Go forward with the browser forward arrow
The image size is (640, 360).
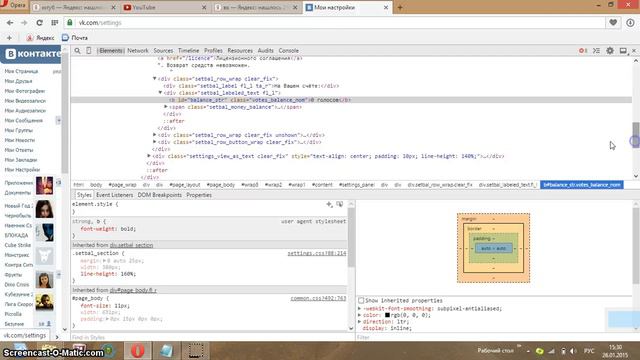(x=24, y=23)
